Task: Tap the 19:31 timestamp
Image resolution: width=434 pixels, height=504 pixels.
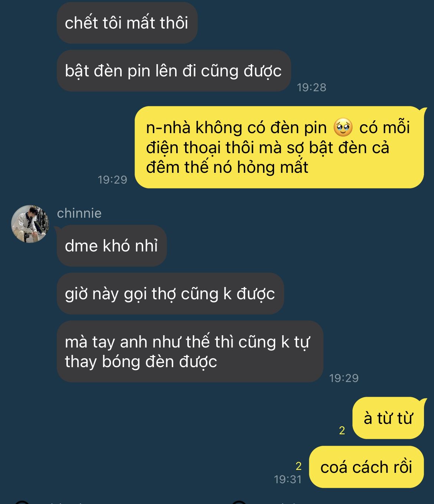Action: click(x=288, y=480)
